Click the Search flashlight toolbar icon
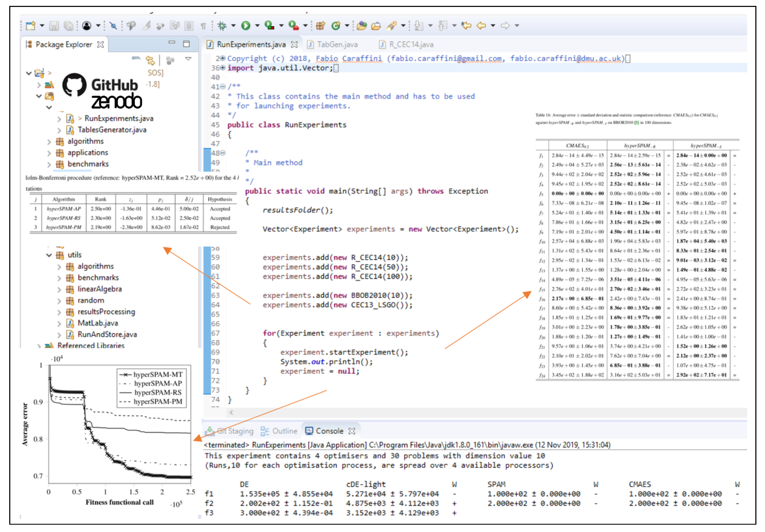Image resolution: width=765 pixels, height=532 pixels. (392, 26)
